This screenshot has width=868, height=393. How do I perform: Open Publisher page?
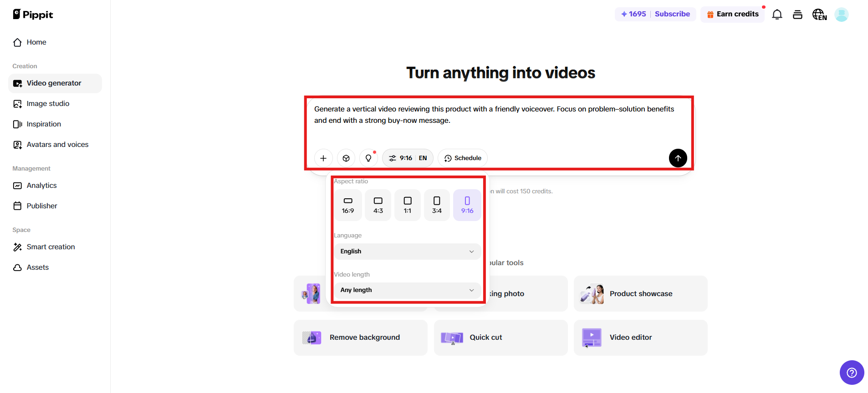[x=55, y=206]
